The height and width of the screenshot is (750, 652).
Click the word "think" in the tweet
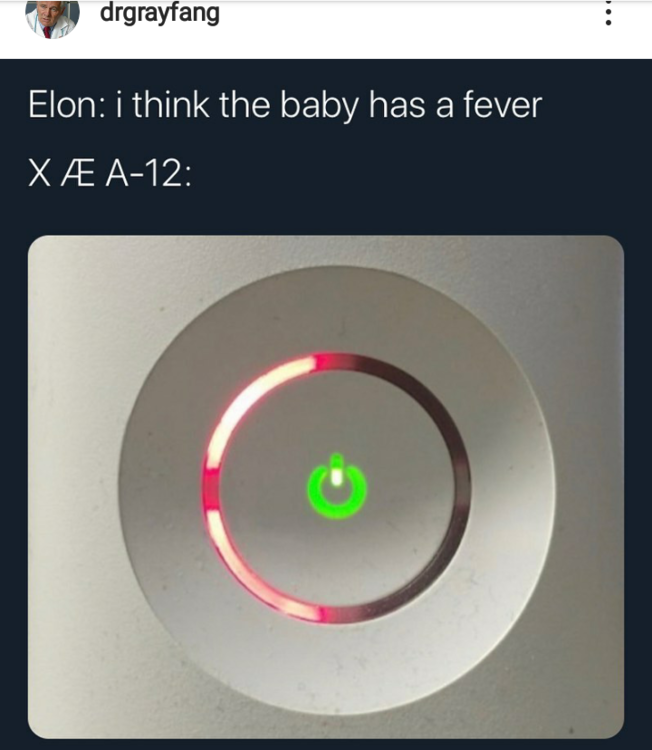coord(171,105)
